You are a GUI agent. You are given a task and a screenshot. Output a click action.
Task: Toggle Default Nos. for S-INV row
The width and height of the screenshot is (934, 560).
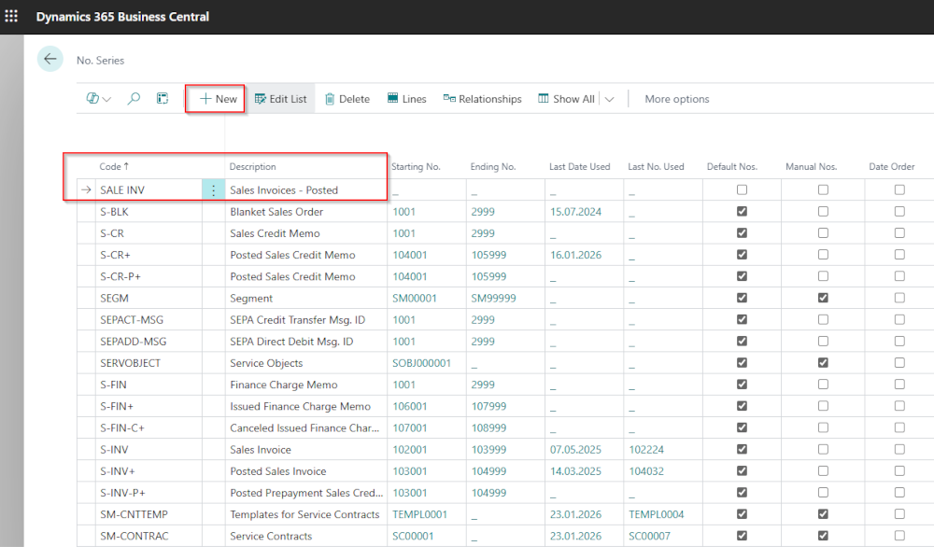pyautogui.click(x=742, y=449)
